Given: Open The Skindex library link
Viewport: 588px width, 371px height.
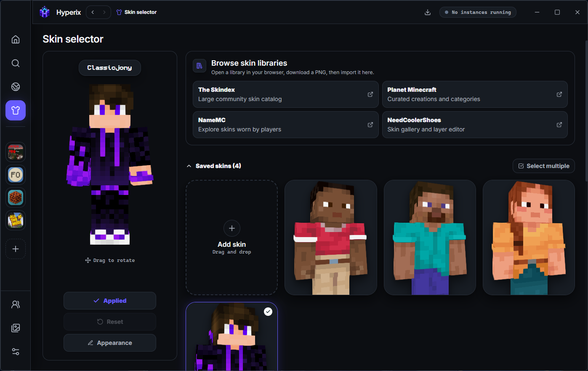Looking at the screenshot, I should (x=286, y=94).
